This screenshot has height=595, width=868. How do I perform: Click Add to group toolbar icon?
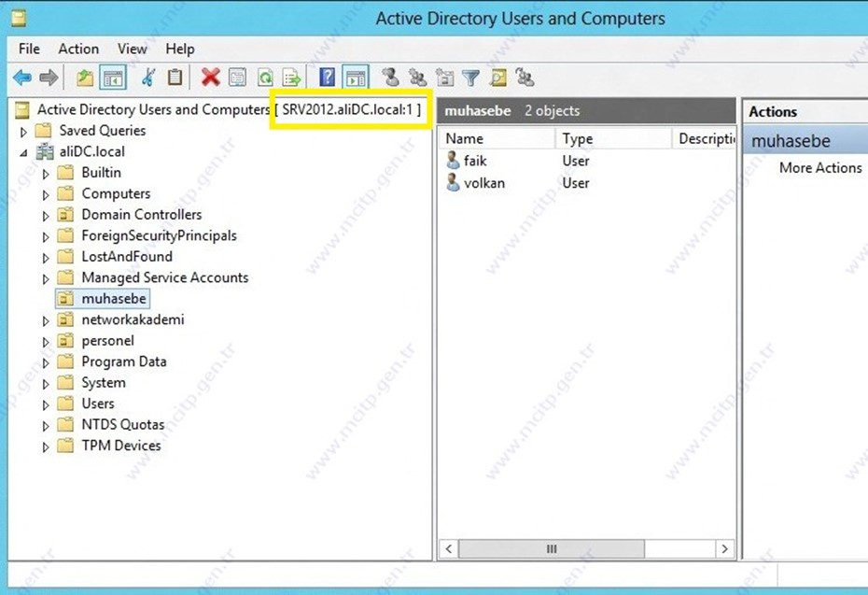pos(525,78)
